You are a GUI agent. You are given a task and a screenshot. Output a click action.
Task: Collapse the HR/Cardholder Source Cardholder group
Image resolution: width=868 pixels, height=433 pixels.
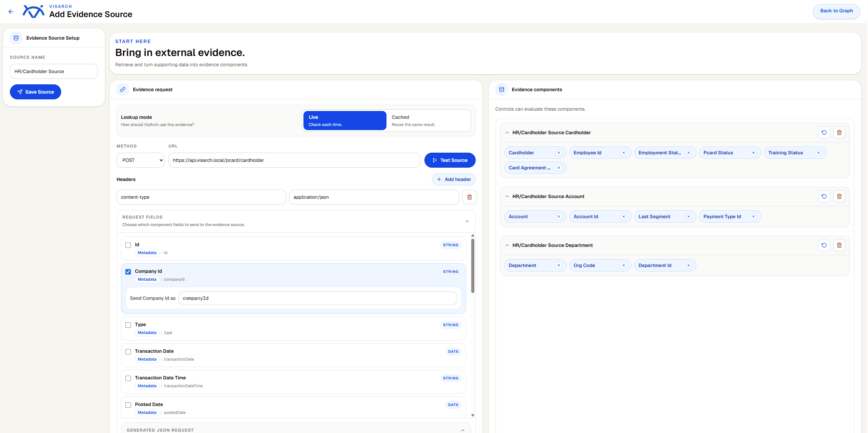click(507, 132)
